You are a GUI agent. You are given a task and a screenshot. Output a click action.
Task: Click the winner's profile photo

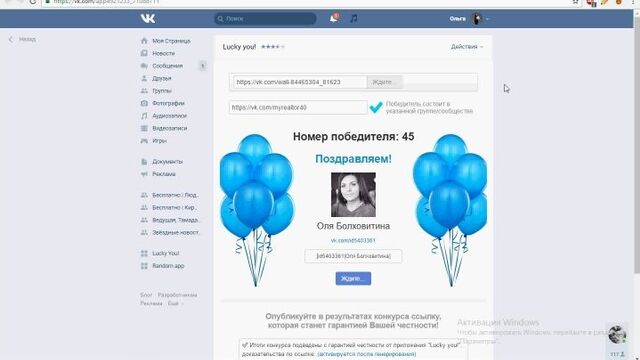(x=353, y=195)
